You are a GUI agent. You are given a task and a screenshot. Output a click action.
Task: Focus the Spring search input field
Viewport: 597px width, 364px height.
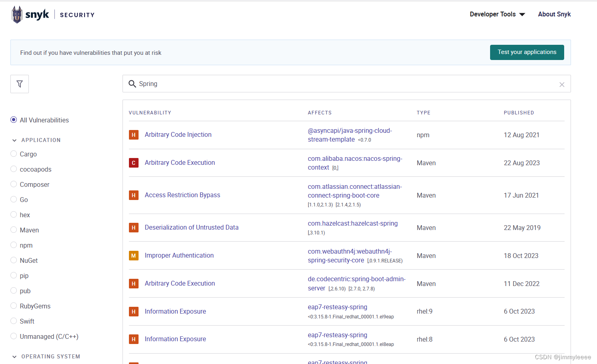click(x=346, y=84)
